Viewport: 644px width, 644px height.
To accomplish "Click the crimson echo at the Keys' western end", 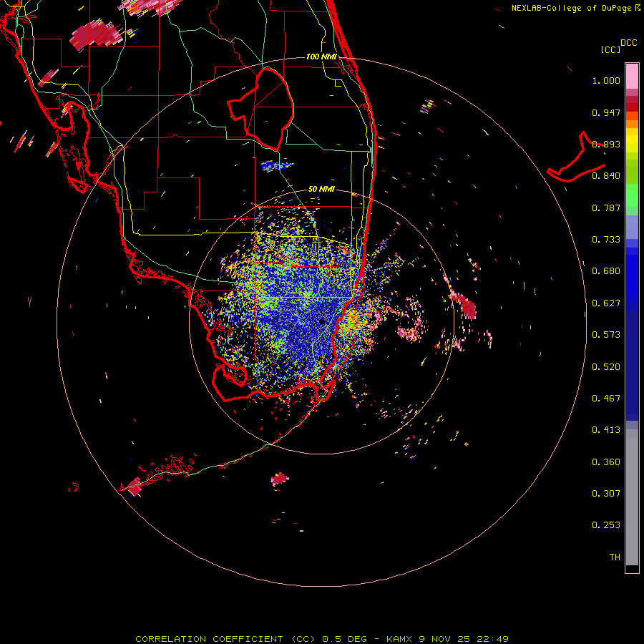I will pos(135,487).
